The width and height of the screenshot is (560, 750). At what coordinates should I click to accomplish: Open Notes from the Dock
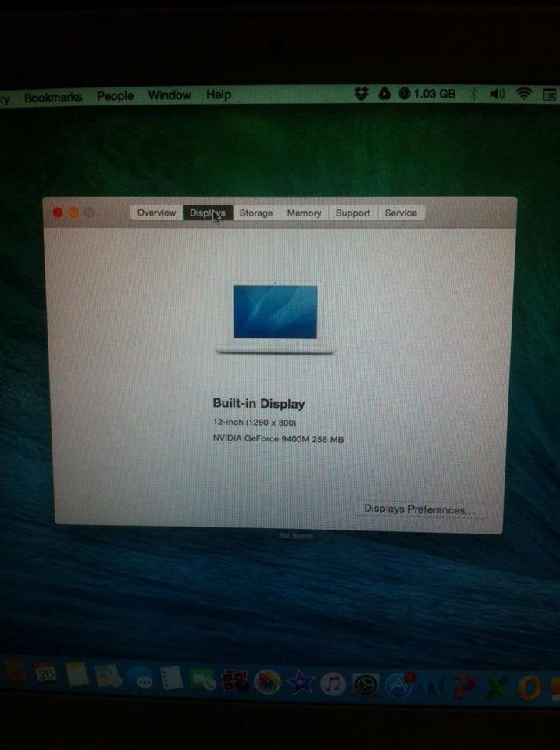[77, 674]
